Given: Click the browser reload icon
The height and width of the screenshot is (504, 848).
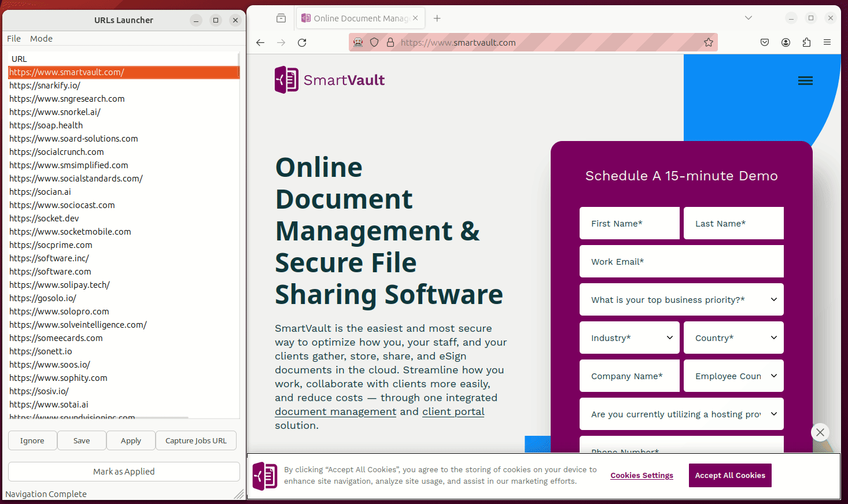Looking at the screenshot, I should tap(302, 43).
